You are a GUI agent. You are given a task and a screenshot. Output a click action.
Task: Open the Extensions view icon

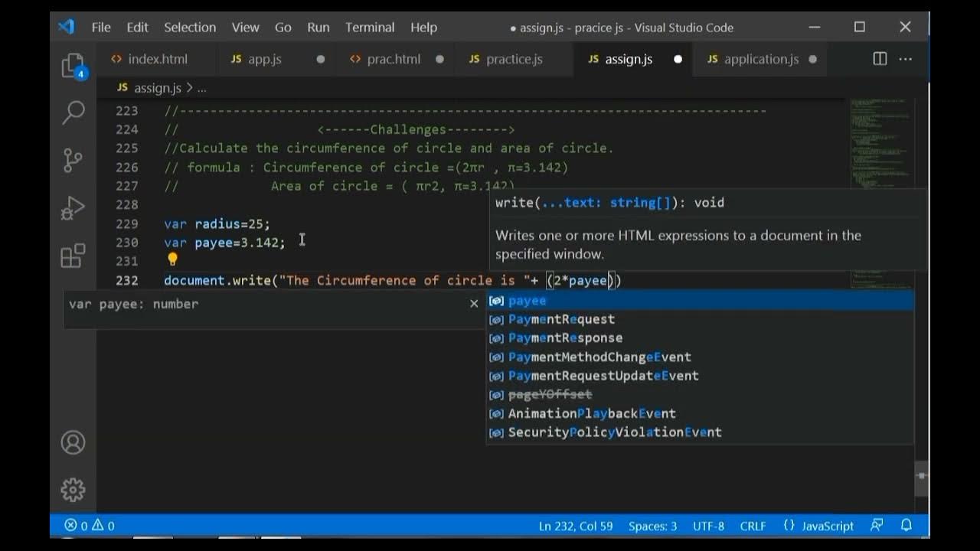tap(73, 256)
